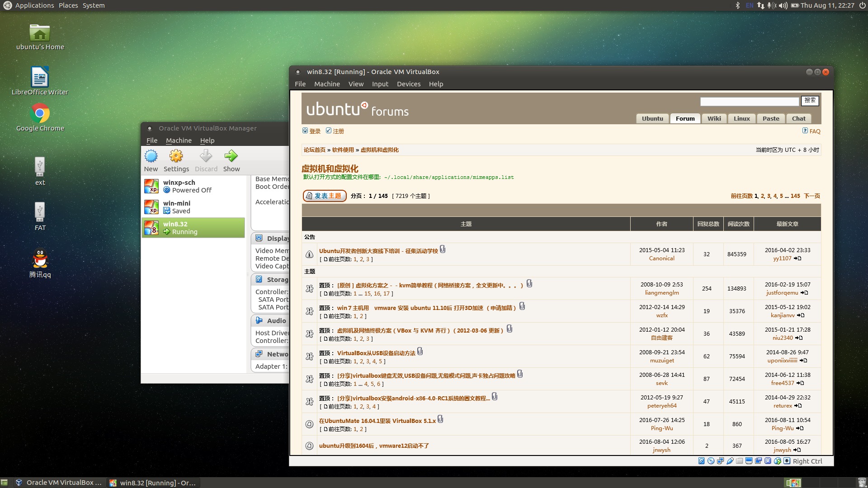Open Settings gear in VirtualBox Manager toolbar
This screenshot has height=488, width=868.
tap(176, 156)
